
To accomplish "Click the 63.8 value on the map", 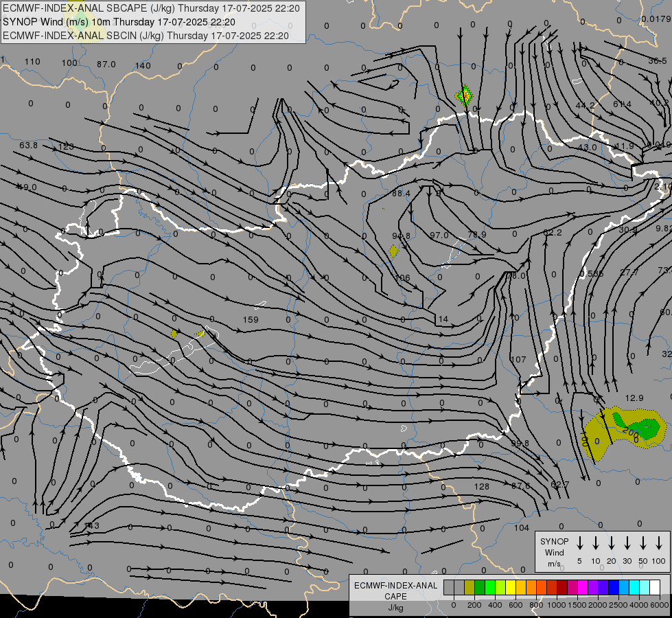I will pyautogui.click(x=28, y=146).
